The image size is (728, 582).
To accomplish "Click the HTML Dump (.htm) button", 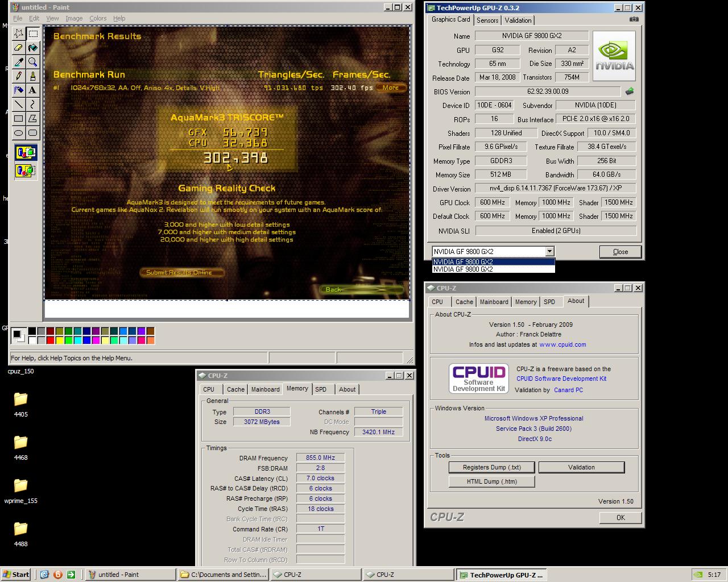I will [x=492, y=481].
